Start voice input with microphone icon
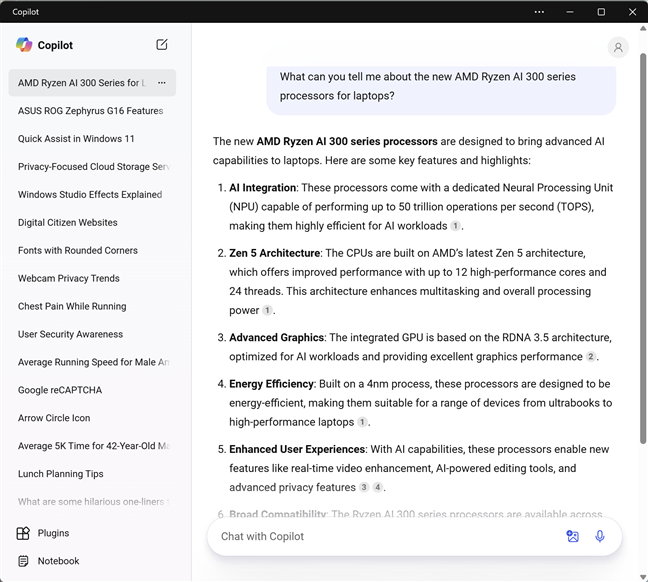Image resolution: width=648 pixels, height=582 pixels. pos(600,536)
